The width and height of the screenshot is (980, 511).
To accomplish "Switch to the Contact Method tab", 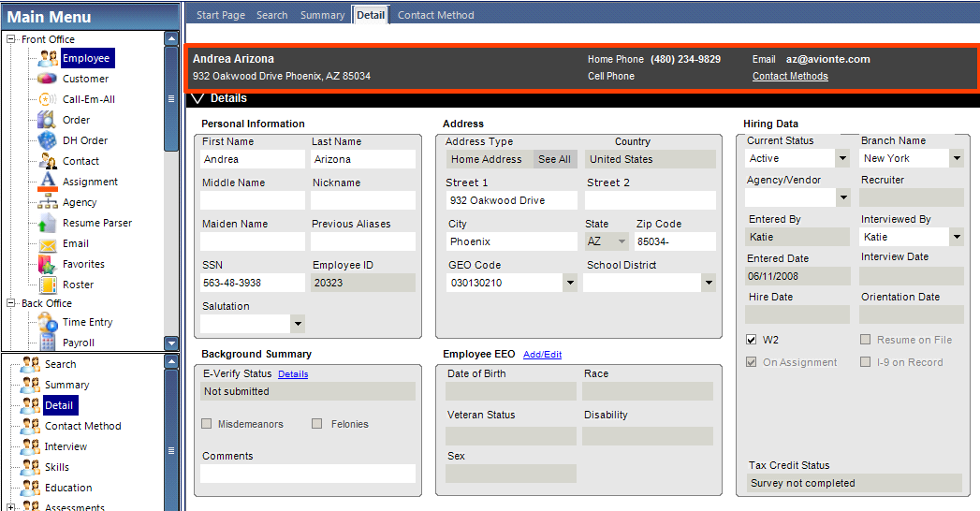I will click(435, 15).
